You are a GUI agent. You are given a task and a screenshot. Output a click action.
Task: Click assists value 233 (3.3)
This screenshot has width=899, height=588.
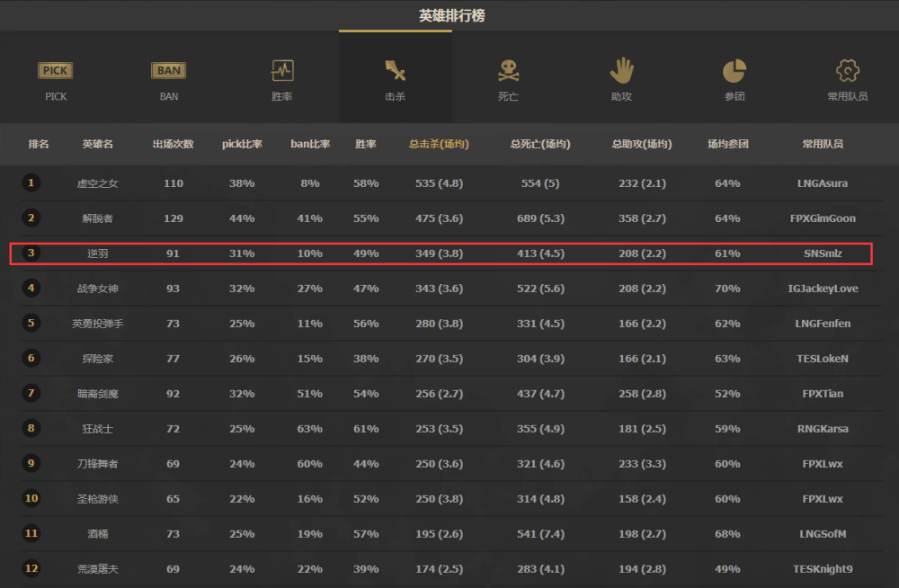point(642,464)
